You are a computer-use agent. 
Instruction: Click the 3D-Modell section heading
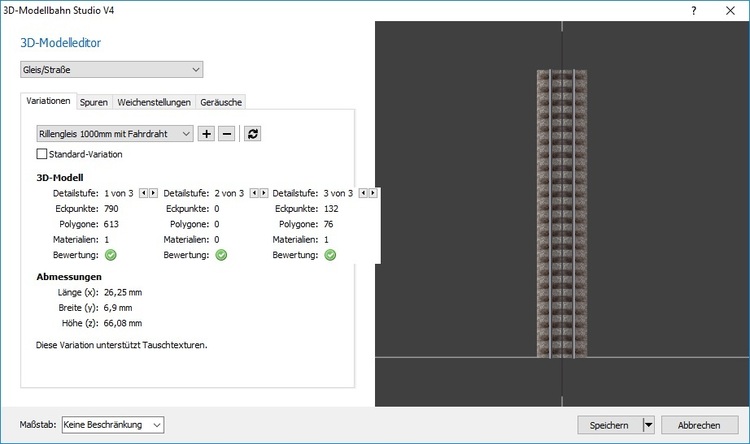(x=60, y=178)
